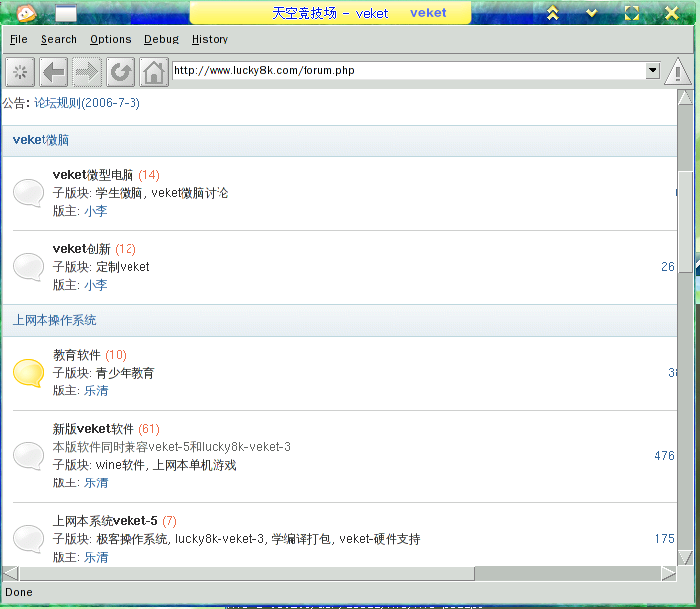Image resolution: width=700 pixels, height=609 pixels.
Task: Click speech bubble icon for veket创新
Action: (28, 267)
